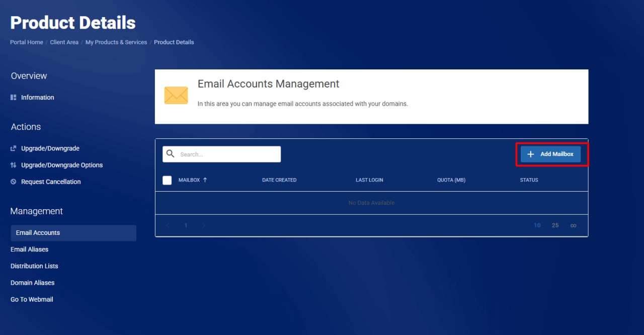
Task: Open Email Aliases in Management
Action: click(30, 249)
